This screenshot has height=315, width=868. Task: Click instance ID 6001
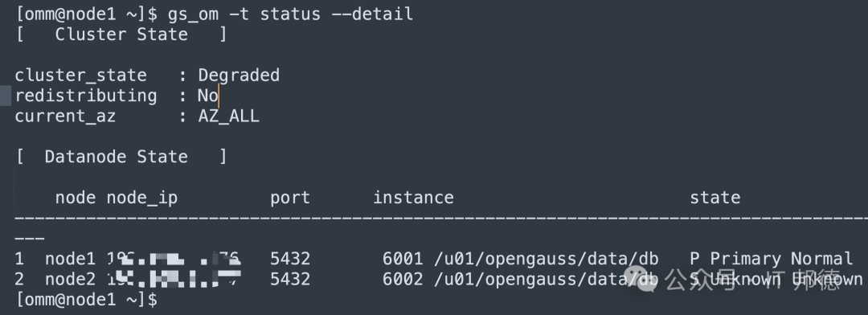point(403,259)
